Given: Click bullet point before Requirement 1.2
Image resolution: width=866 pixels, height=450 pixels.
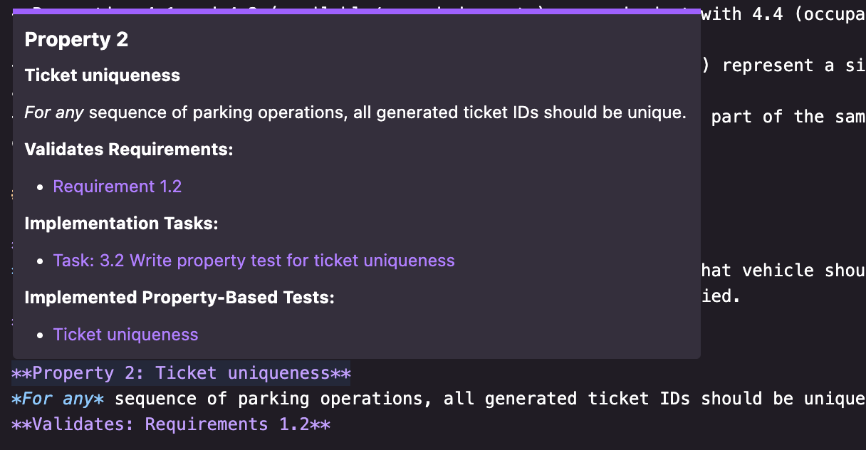Looking at the screenshot, I should click(x=39, y=187).
